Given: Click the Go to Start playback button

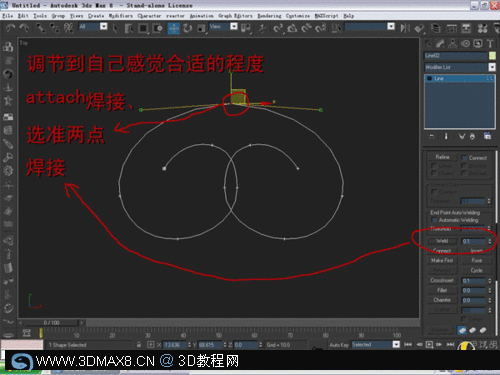Looking at the screenshot, I should [407, 344].
